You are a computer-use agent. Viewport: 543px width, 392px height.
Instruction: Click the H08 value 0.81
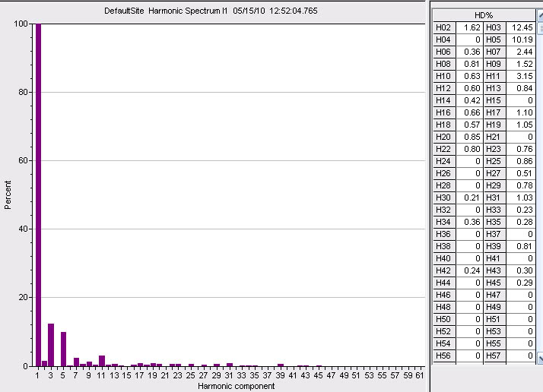pos(469,64)
